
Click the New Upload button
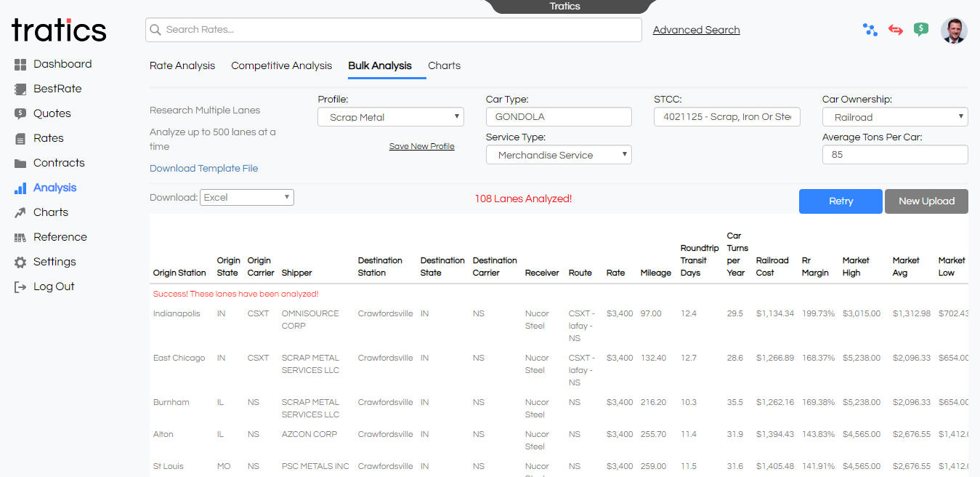point(926,201)
